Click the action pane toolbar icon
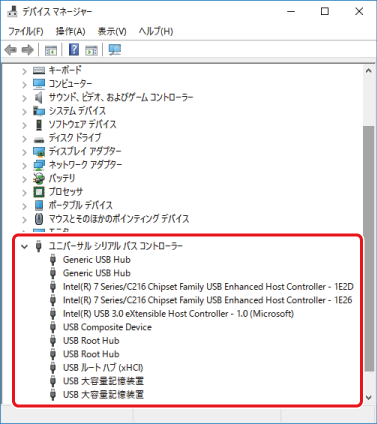Viewport: 377px width, 424px height. [x=91, y=50]
